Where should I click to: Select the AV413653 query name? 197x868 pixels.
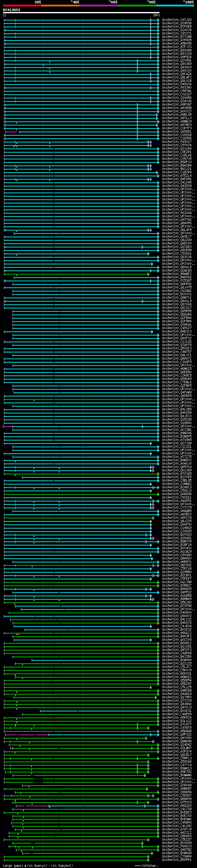11,10
